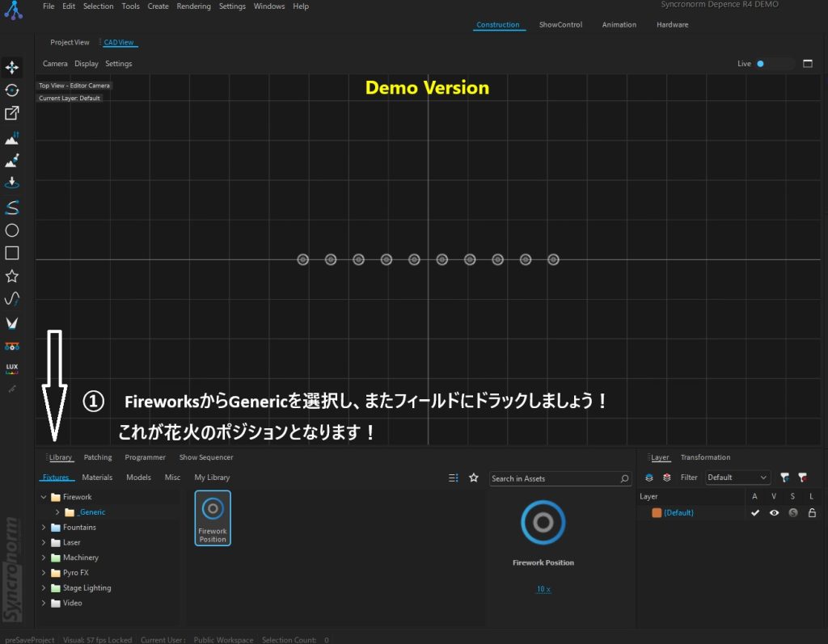Click the Depence logo icon

(x=13, y=11)
